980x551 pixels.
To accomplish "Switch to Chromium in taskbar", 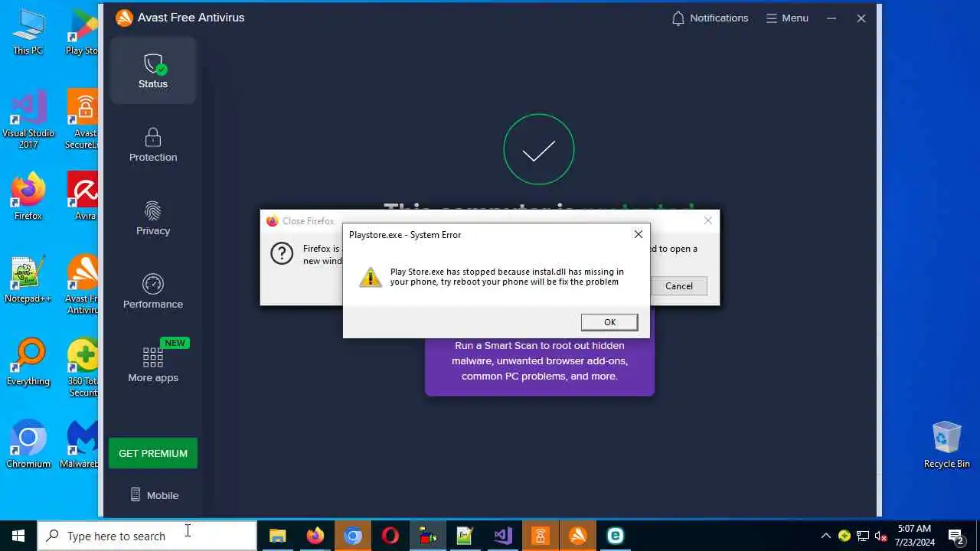I will [x=353, y=536].
